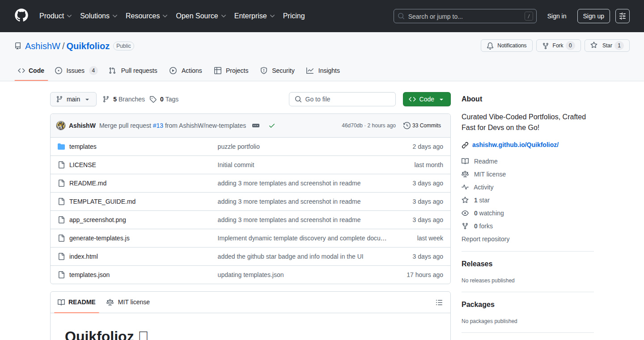644x340 pixels.
Task: Open the Notifications button
Action: click(x=507, y=46)
